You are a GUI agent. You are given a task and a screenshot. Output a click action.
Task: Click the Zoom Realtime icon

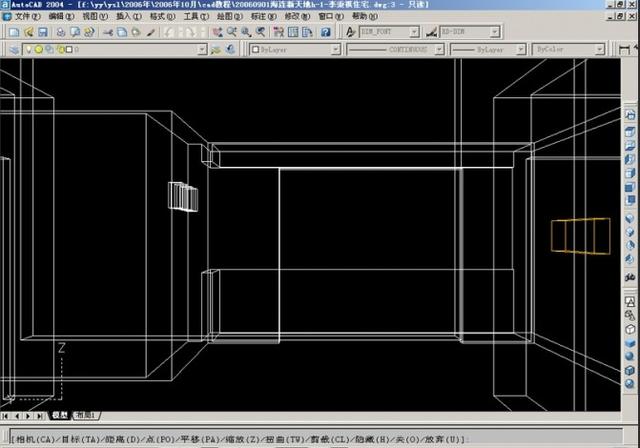[231, 32]
